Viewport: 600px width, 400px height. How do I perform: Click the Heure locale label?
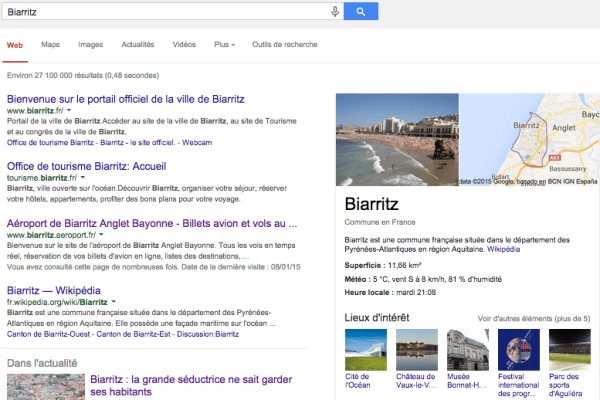(369, 292)
